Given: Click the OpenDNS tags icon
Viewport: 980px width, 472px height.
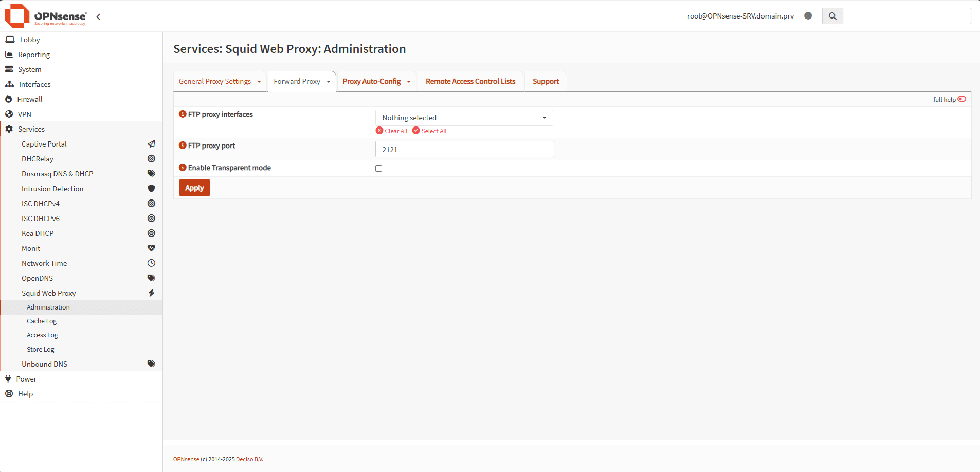Looking at the screenshot, I should coord(151,278).
